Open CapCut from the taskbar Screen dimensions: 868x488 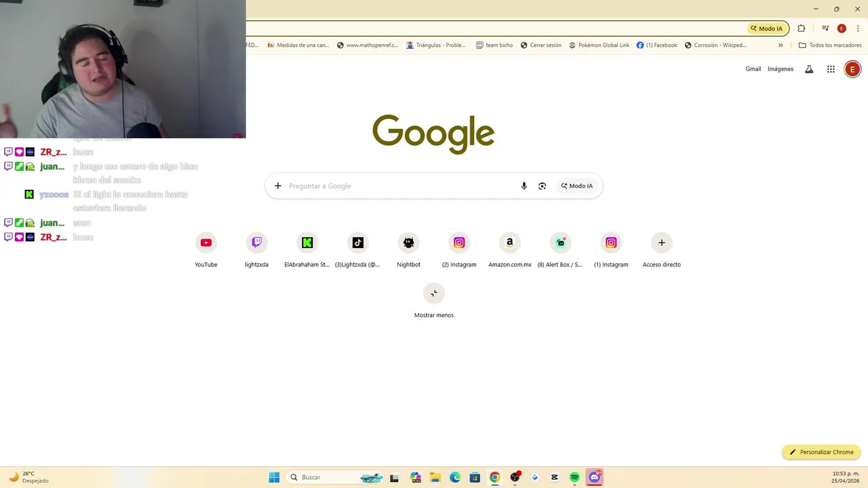[555, 477]
